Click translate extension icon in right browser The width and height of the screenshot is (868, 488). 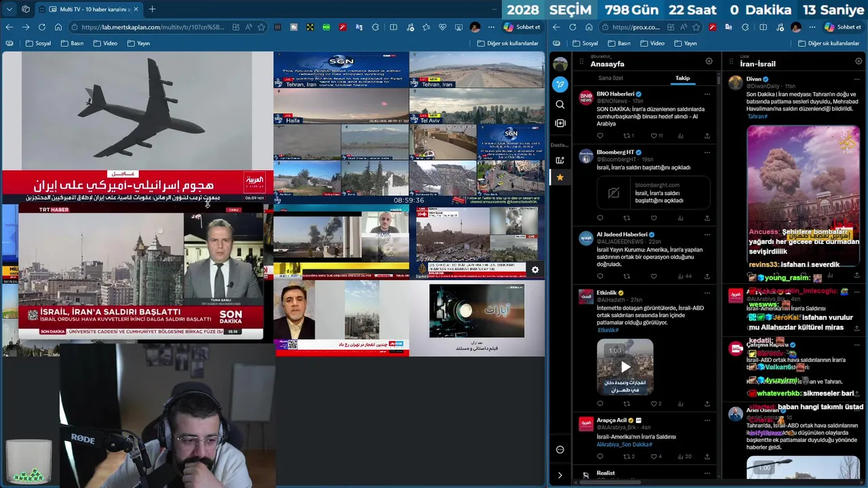click(x=728, y=27)
